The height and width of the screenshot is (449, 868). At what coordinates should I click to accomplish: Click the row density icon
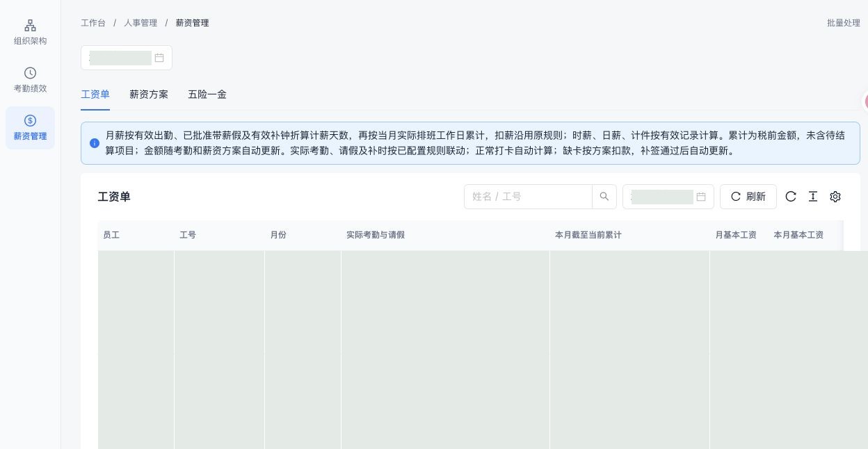point(813,197)
